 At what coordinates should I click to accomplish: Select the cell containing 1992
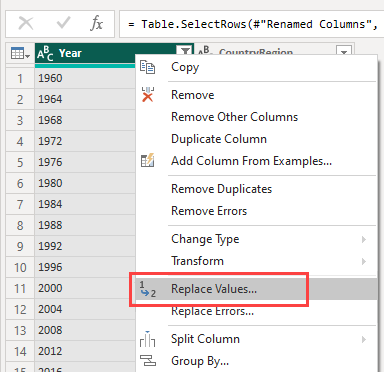85,246
